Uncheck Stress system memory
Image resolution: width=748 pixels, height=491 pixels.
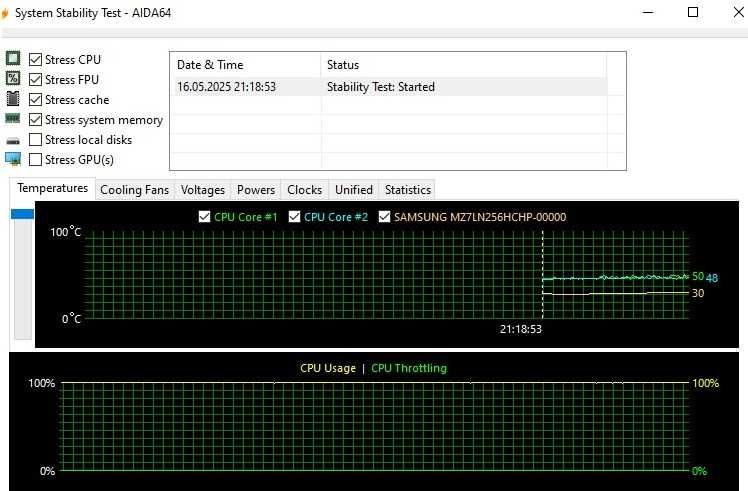[x=35, y=119]
